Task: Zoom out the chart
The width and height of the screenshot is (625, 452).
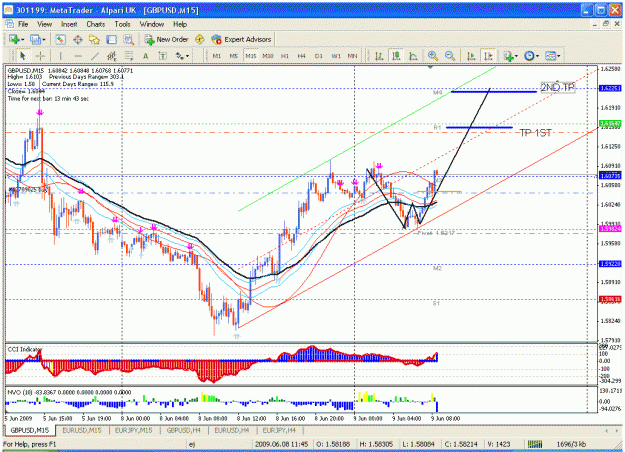Action: (x=450, y=56)
